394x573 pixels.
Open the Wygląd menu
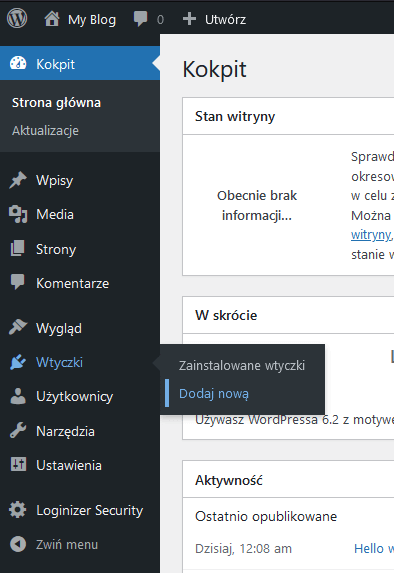(x=80, y=328)
